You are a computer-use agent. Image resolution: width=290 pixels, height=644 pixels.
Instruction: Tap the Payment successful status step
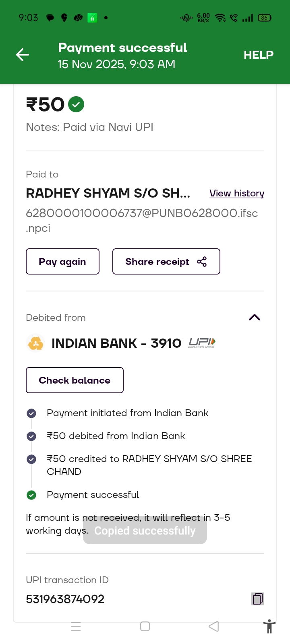[93, 495]
